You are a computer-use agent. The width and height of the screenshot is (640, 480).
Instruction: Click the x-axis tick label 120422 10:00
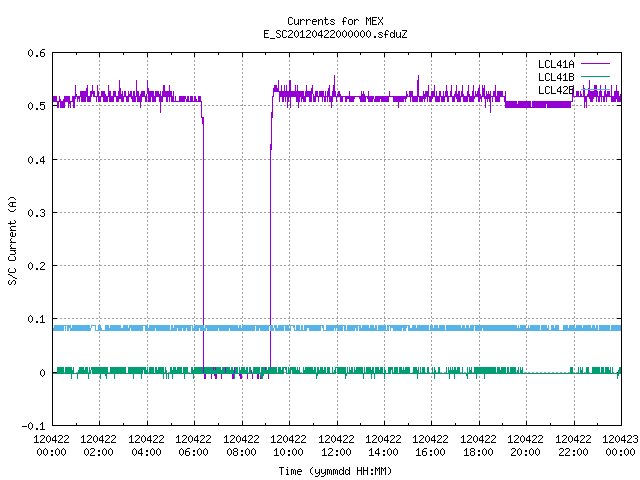click(288, 445)
